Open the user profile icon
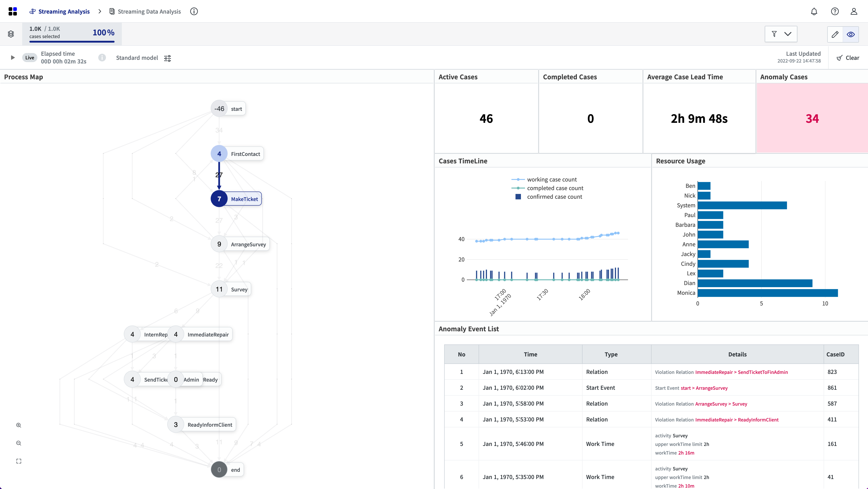This screenshot has height=489, width=868. click(854, 12)
